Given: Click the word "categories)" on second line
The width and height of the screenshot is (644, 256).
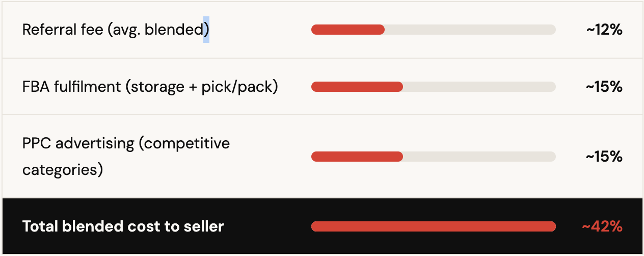Looking at the screenshot, I should coord(63,169).
